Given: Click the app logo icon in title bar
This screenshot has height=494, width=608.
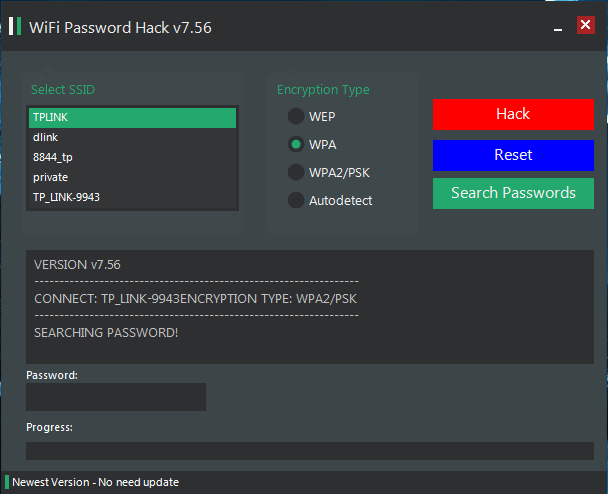Looking at the screenshot, I should [x=15, y=26].
